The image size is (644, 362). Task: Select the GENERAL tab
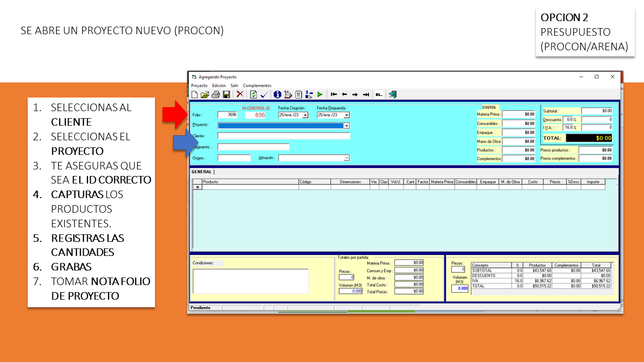[202, 172]
